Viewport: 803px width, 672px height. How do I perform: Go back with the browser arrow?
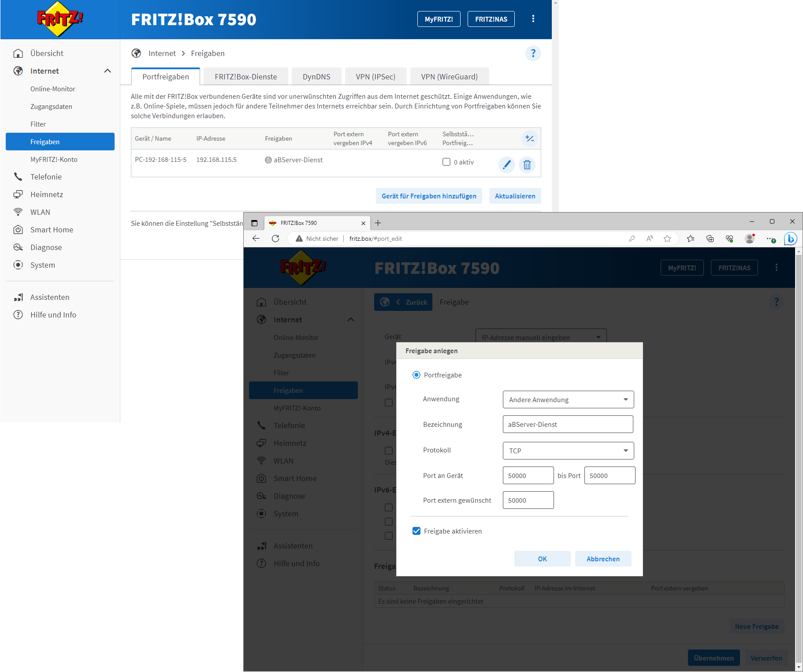[x=256, y=239]
